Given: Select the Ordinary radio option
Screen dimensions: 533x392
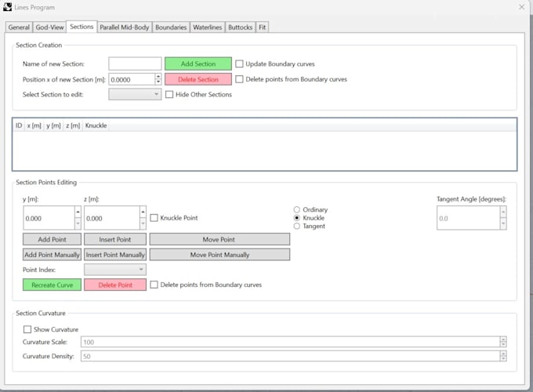Looking at the screenshot, I should point(297,209).
